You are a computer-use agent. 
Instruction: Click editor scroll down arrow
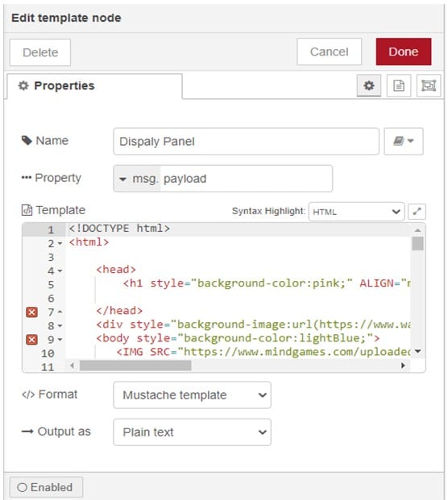(417, 351)
